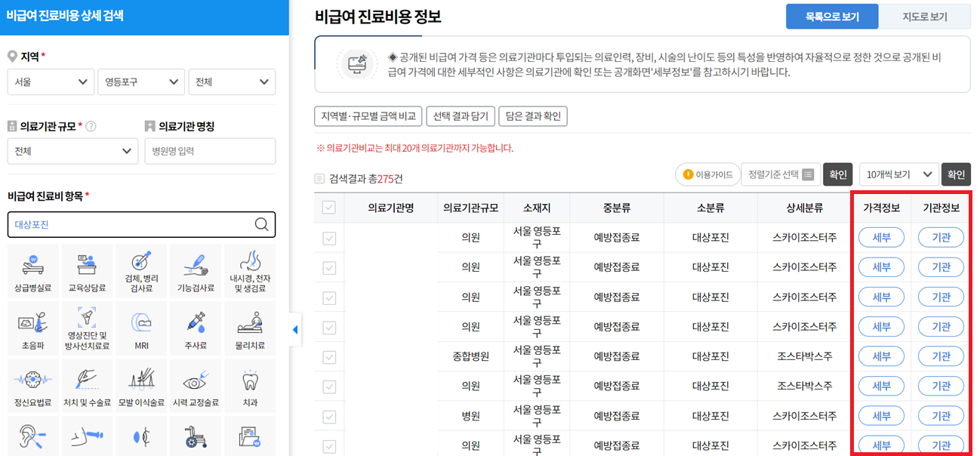Click the 시력 교정술료 vision correction icon

196,384
